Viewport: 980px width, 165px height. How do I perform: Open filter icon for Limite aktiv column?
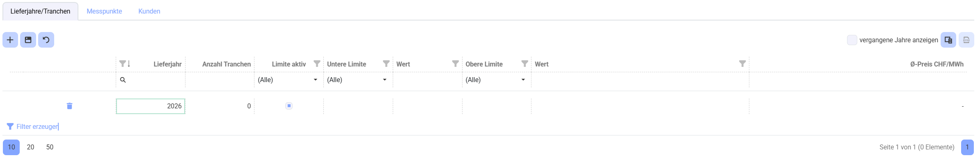tap(317, 64)
